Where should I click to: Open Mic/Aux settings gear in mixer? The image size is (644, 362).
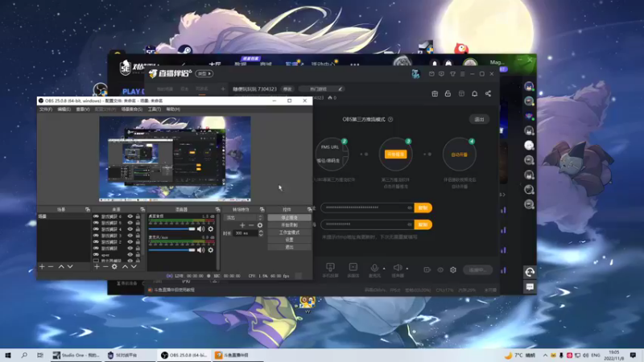(x=211, y=250)
